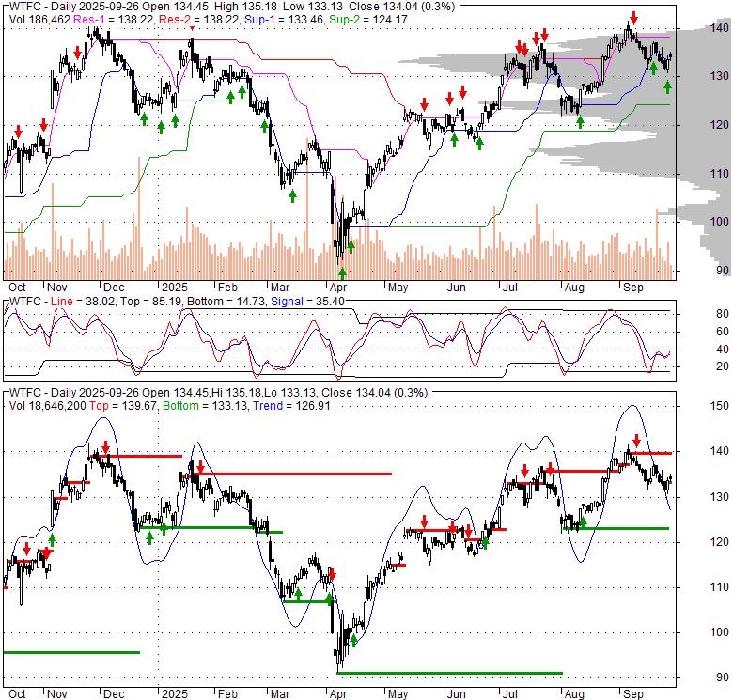The image size is (733, 700).
Task: Click the Oct label under top chart
Action: 17,288
